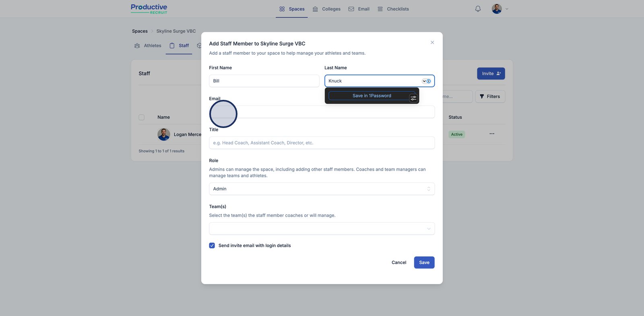
Task: Expand the Team(s) selection dropdown
Action: [322, 229]
